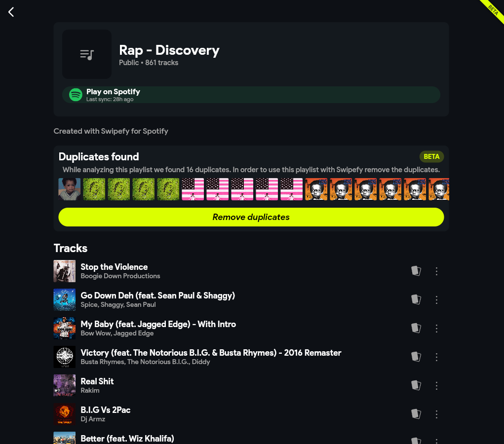Click Stop the Violence album art
This screenshot has width=504, height=444.
[65, 271]
